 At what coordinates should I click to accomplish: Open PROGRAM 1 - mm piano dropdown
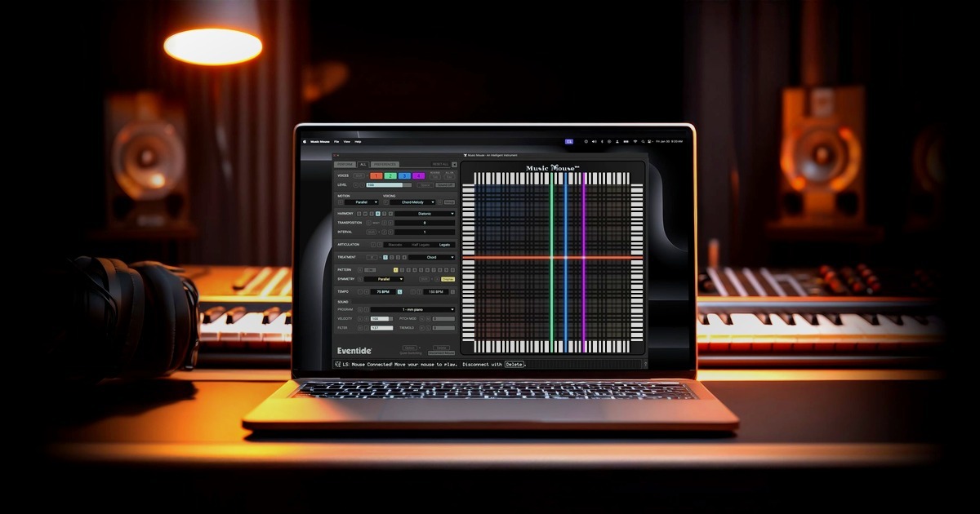pos(412,309)
